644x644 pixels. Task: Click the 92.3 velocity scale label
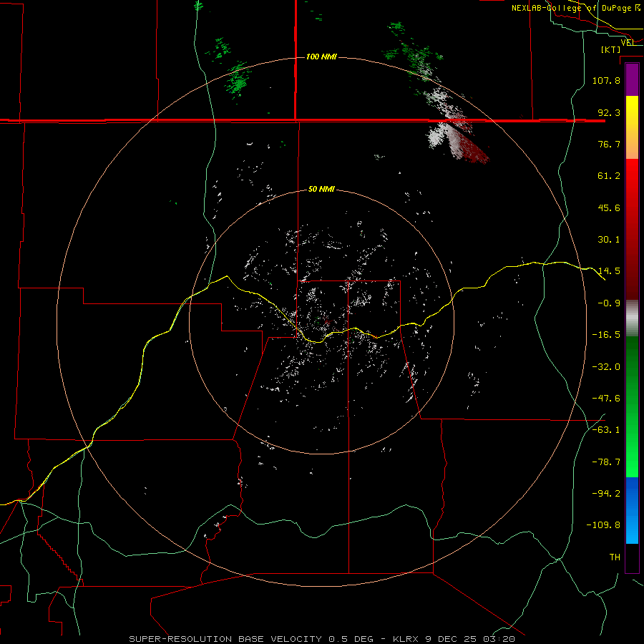point(609,112)
